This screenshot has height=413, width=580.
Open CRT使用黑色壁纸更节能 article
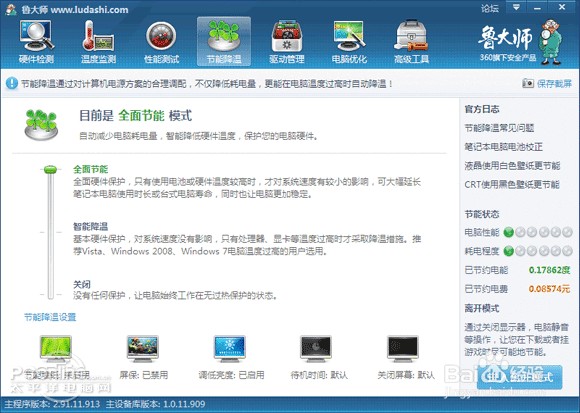click(512, 184)
